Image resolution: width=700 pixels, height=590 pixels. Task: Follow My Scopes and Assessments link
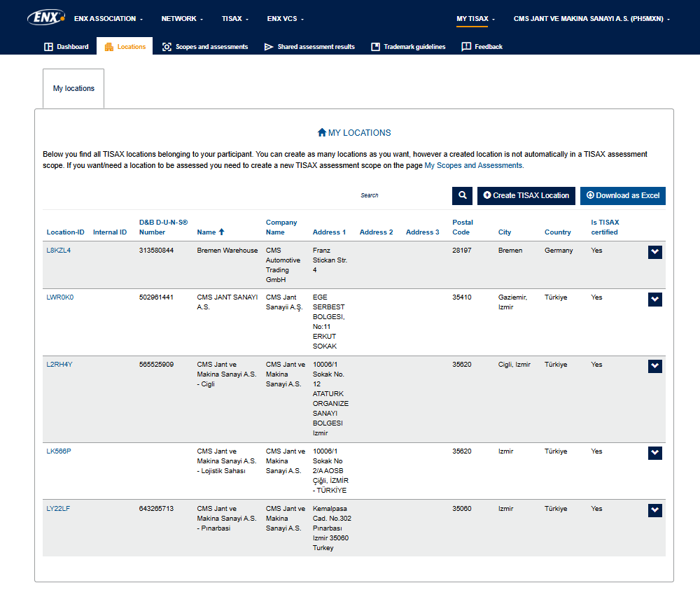point(473,166)
